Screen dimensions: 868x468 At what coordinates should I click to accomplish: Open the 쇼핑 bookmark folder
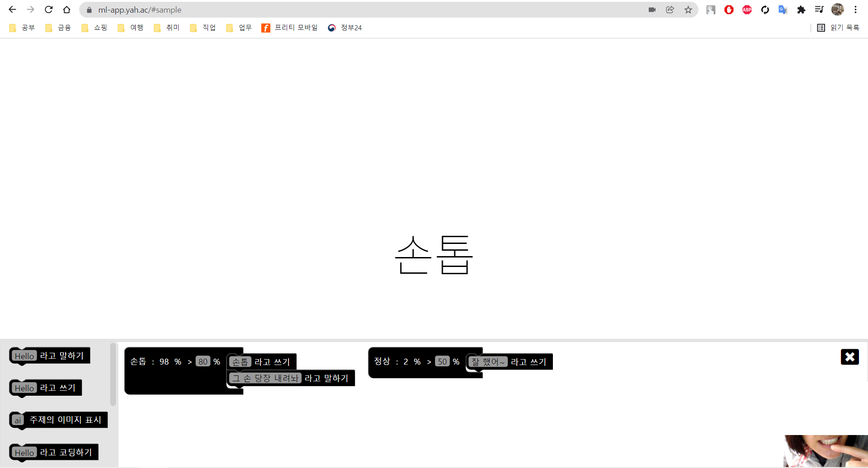94,28
